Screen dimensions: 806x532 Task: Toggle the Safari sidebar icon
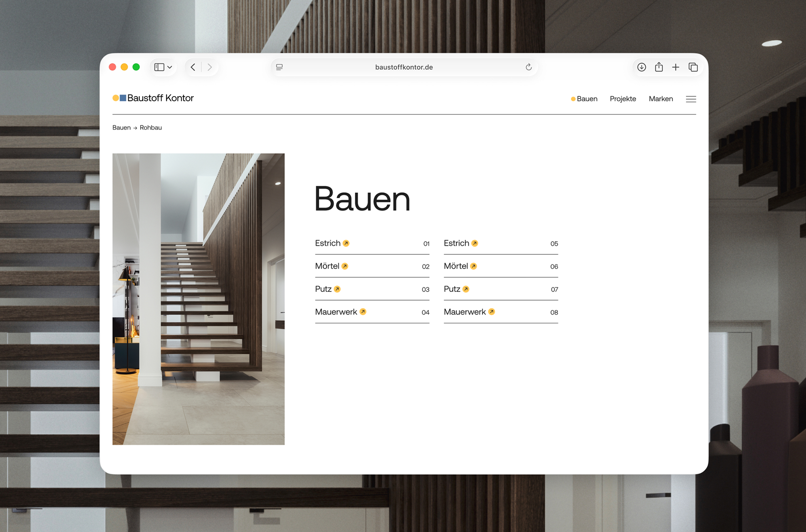pyautogui.click(x=159, y=67)
